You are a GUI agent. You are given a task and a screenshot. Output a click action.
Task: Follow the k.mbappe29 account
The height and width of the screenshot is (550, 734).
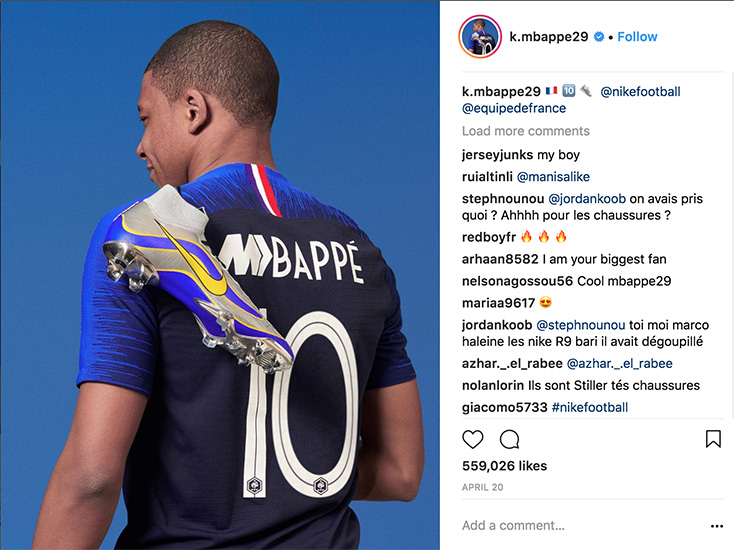click(637, 37)
